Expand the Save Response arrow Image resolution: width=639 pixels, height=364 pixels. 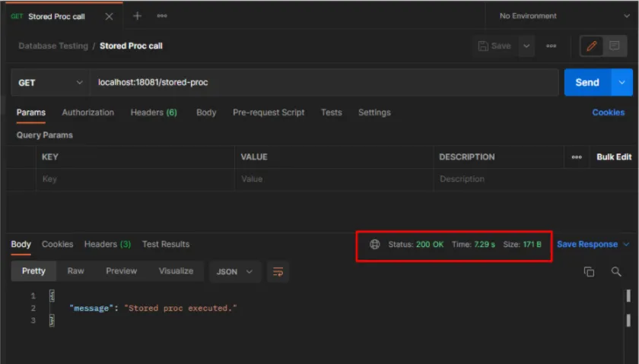click(626, 244)
